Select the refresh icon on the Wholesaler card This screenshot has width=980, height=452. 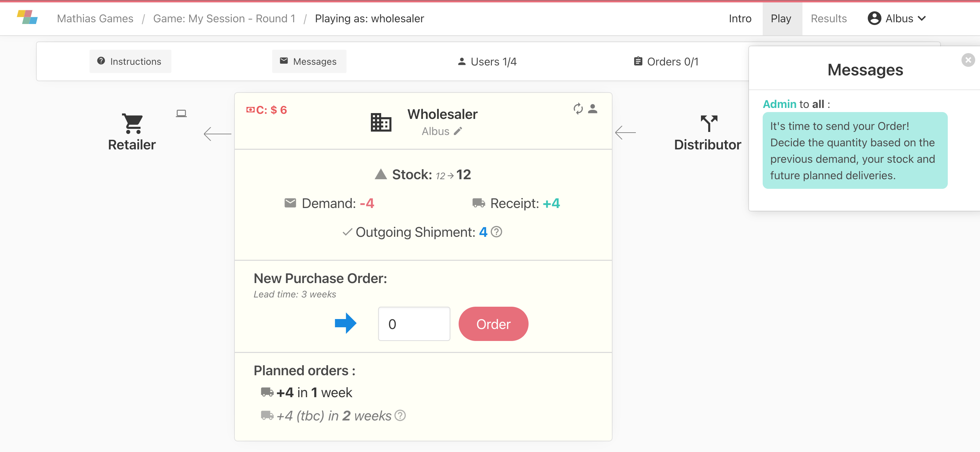[x=578, y=109]
